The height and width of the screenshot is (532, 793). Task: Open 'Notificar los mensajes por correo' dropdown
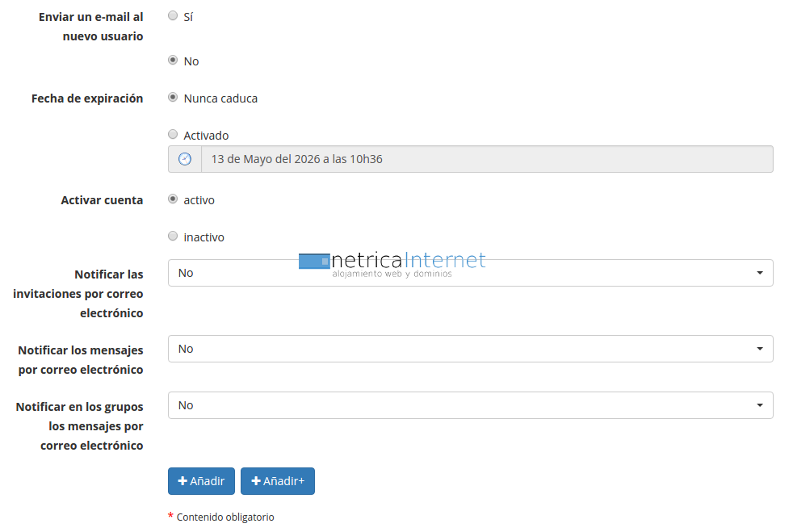pyautogui.click(x=470, y=349)
